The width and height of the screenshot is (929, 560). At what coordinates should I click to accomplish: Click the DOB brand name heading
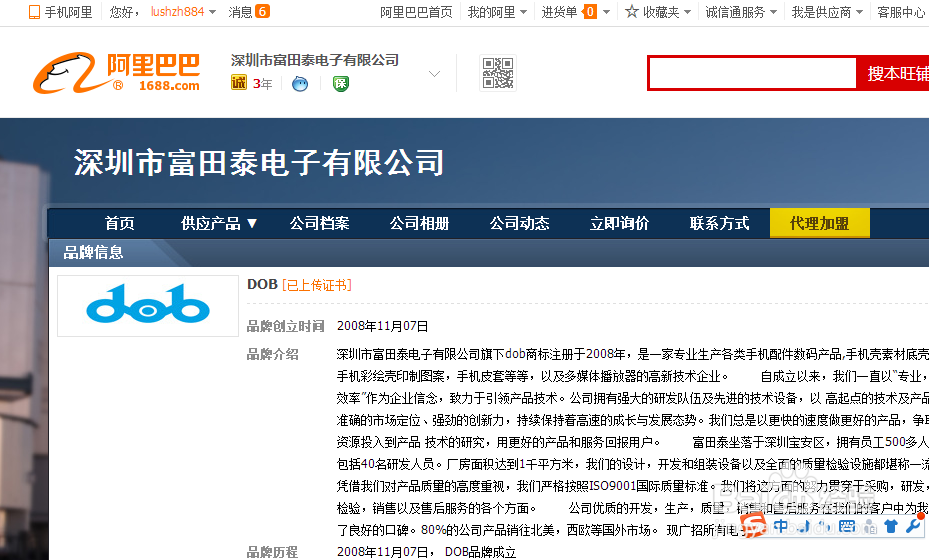point(262,284)
